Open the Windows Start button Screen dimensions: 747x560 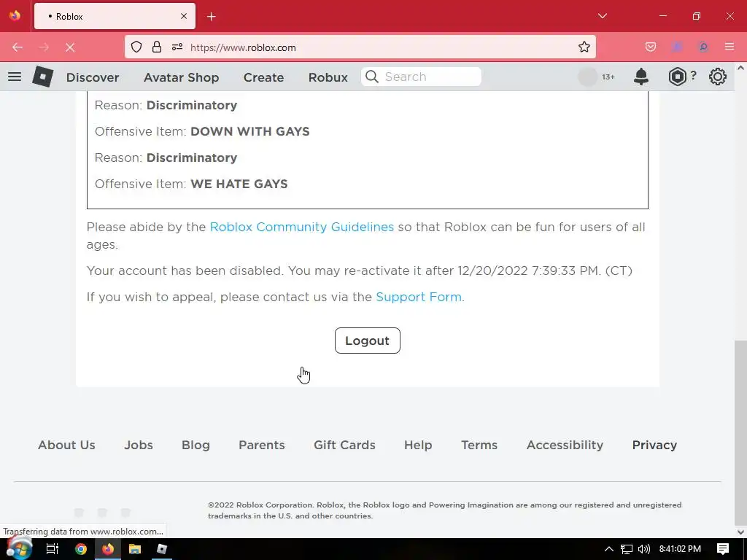click(x=19, y=548)
